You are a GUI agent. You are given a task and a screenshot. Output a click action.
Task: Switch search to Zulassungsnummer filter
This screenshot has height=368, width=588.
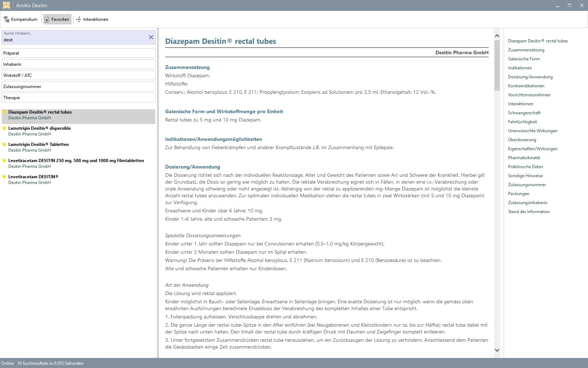coord(78,86)
